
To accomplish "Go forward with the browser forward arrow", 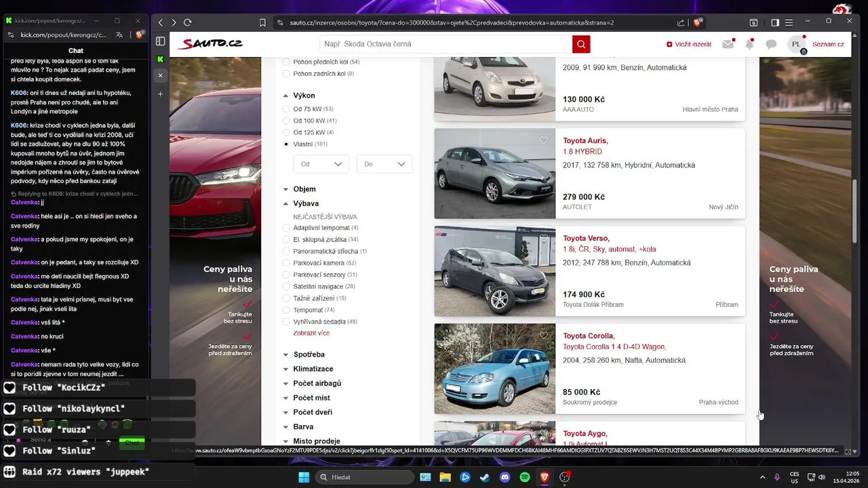I will [174, 22].
